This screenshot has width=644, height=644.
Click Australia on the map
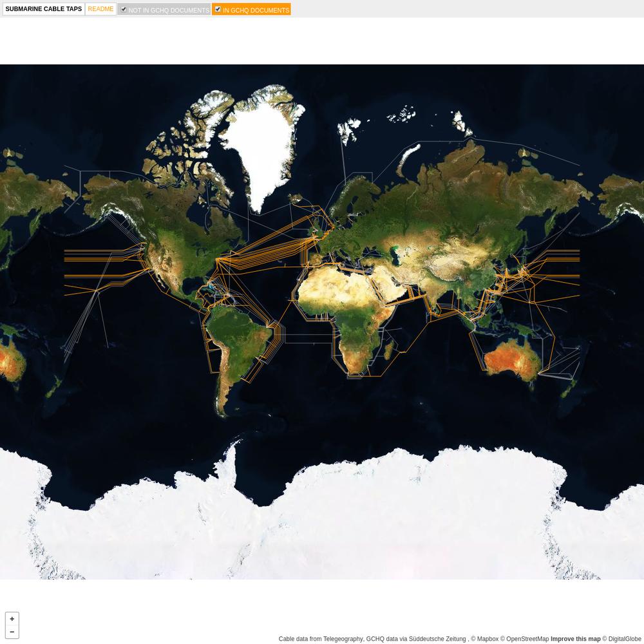[x=512, y=359]
